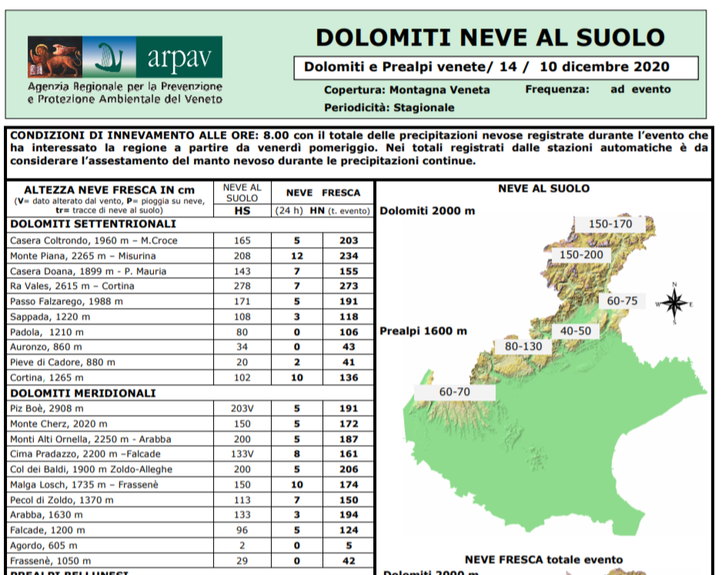728x575 pixels.
Task: Select the 24 h value 12 for Monte Piana
Action: pos(297,256)
